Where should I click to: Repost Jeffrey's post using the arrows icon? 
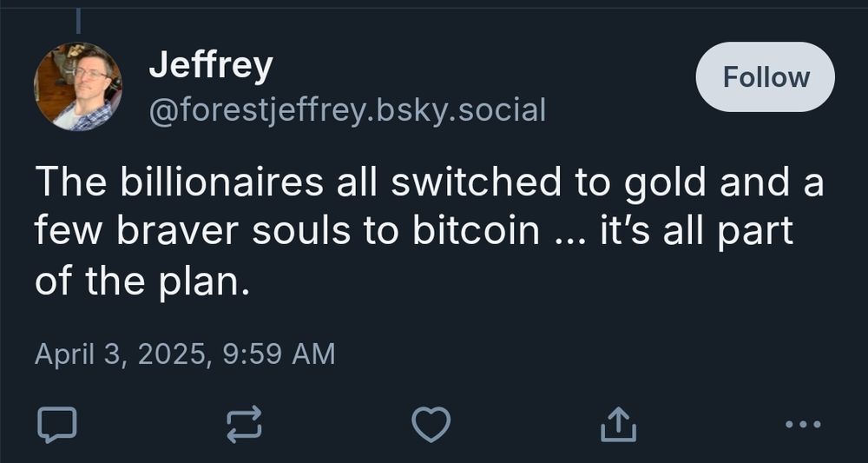243,424
